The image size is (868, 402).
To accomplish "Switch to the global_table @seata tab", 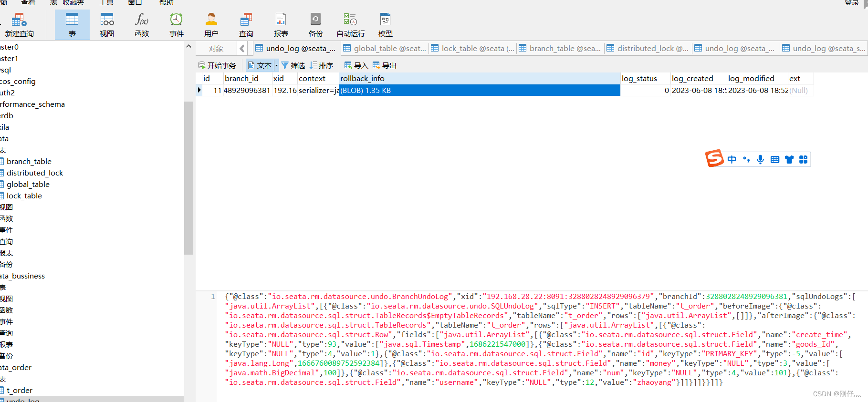I will coord(385,48).
